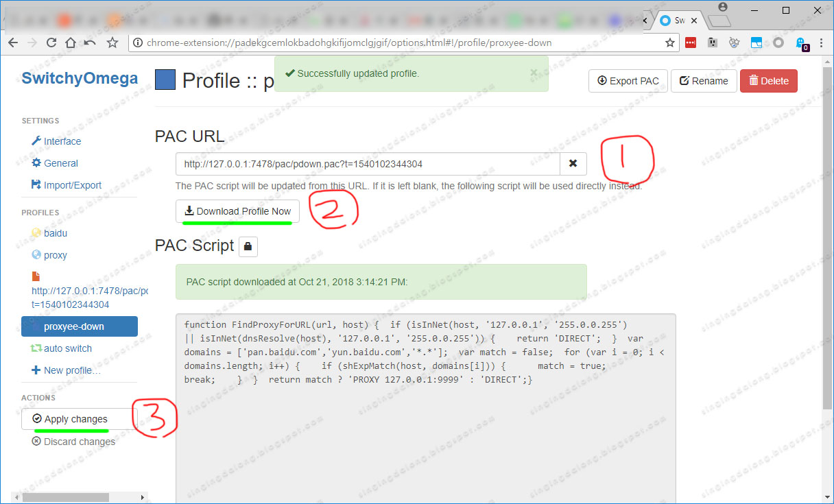Screen dimensions: 834x504
Task: Rename the current profile
Action: tap(704, 81)
